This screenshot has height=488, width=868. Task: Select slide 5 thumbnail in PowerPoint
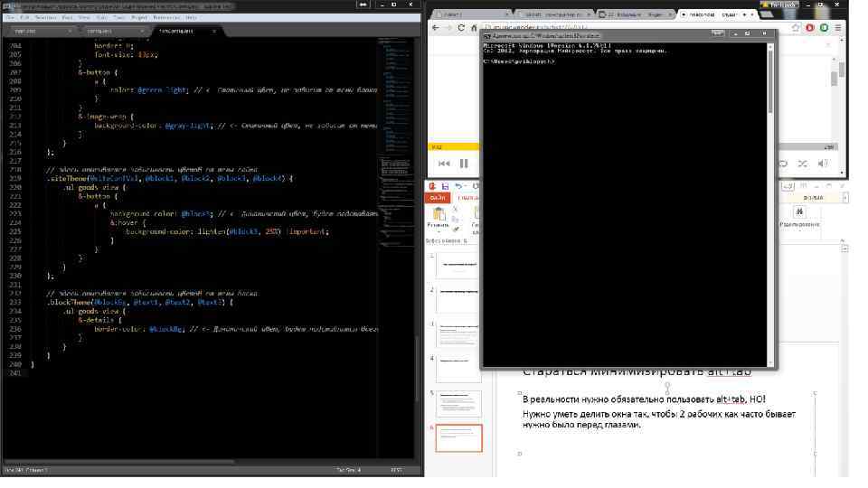(x=459, y=403)
